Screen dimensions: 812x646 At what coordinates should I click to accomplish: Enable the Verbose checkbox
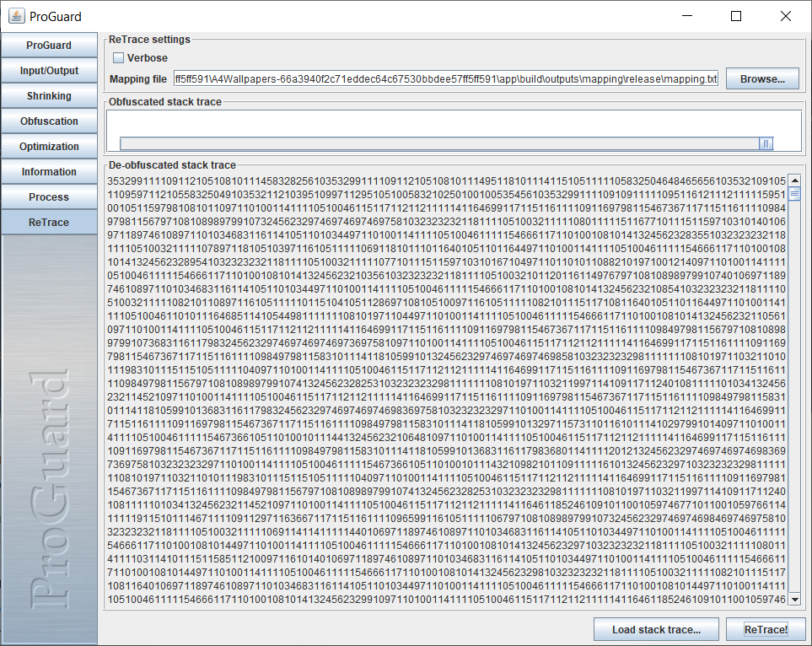119,58
